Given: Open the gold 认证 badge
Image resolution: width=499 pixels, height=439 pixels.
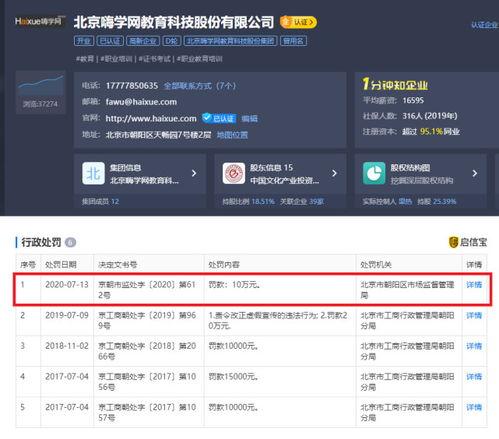Looking at the screenshot, I should coord(298,22).
